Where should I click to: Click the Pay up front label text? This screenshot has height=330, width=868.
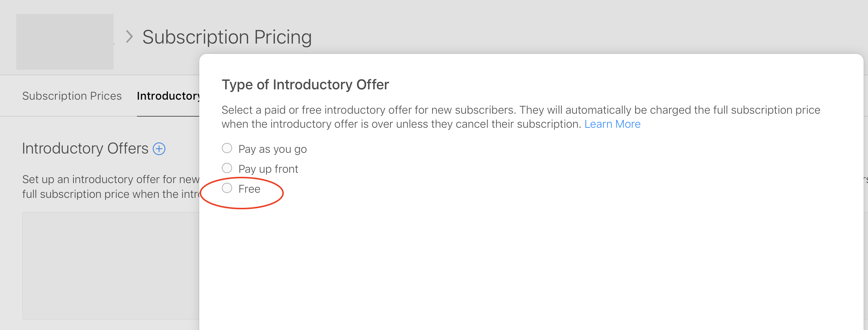coord(268,169)
